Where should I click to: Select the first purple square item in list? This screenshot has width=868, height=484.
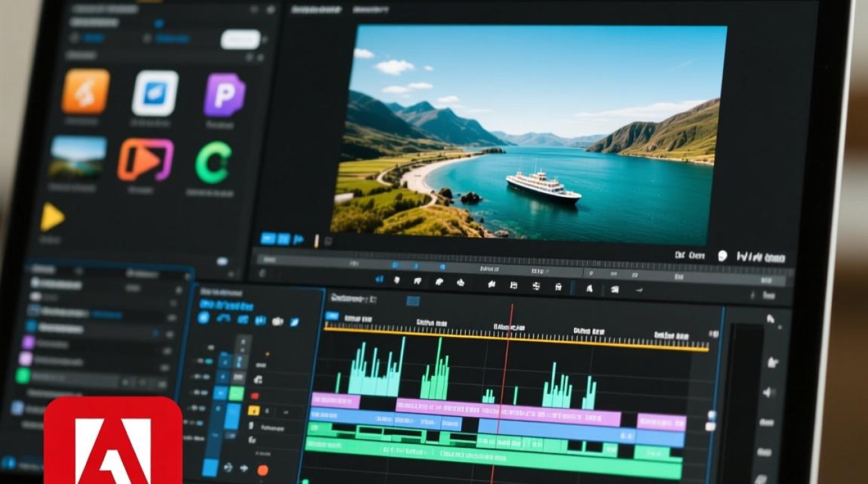pos(28,342)
